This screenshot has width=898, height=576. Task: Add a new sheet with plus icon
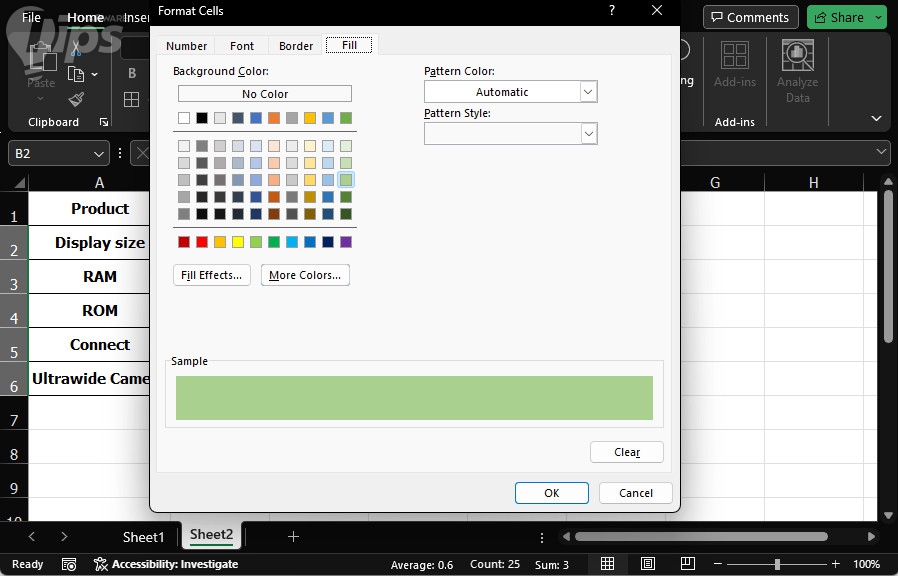coord(293,537)
